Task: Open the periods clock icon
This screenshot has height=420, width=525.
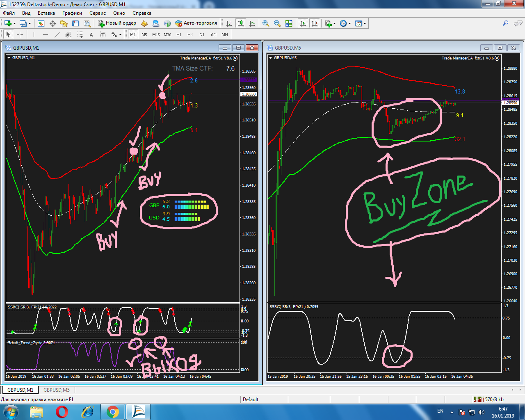Action: pyautogui.click(x=344, y=23)
